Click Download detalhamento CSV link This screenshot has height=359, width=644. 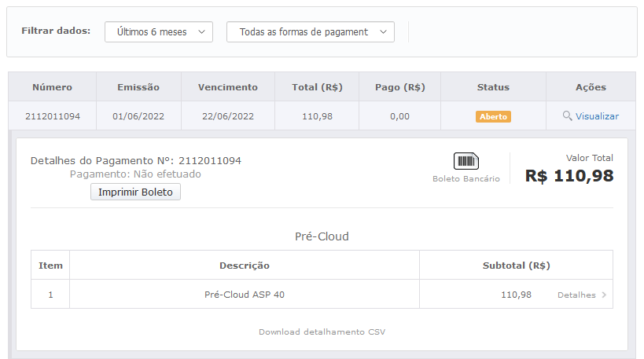[x=322, y=332]
